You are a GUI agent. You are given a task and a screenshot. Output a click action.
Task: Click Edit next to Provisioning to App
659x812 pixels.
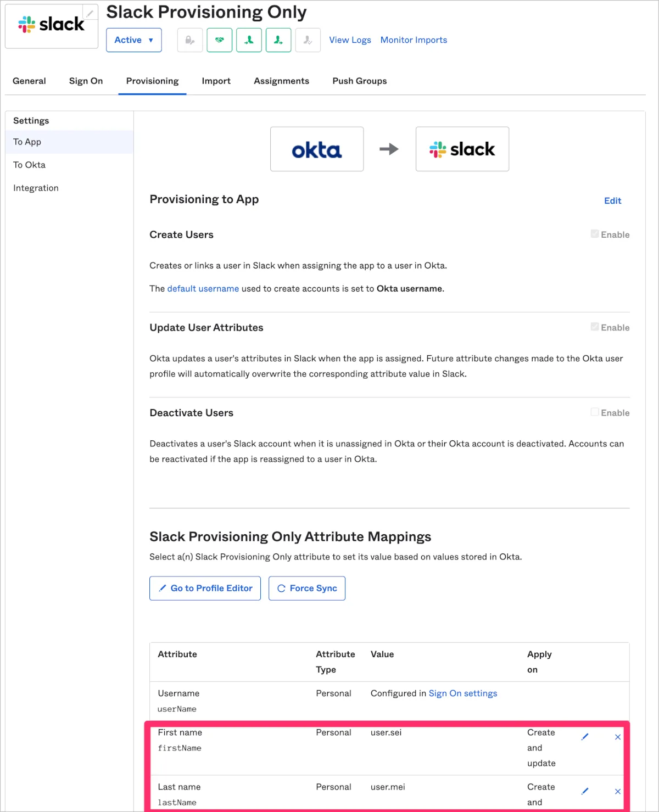[x=612, y=201]
